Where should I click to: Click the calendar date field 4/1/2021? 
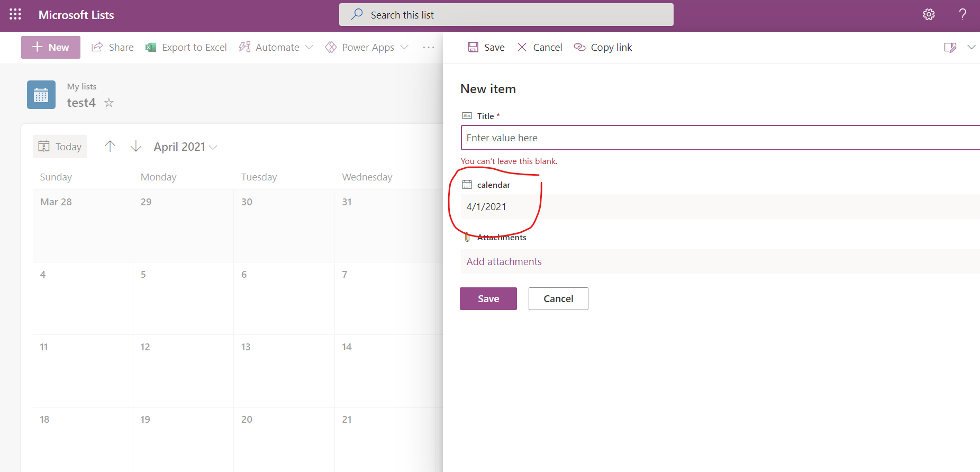[x=720, y=206]
